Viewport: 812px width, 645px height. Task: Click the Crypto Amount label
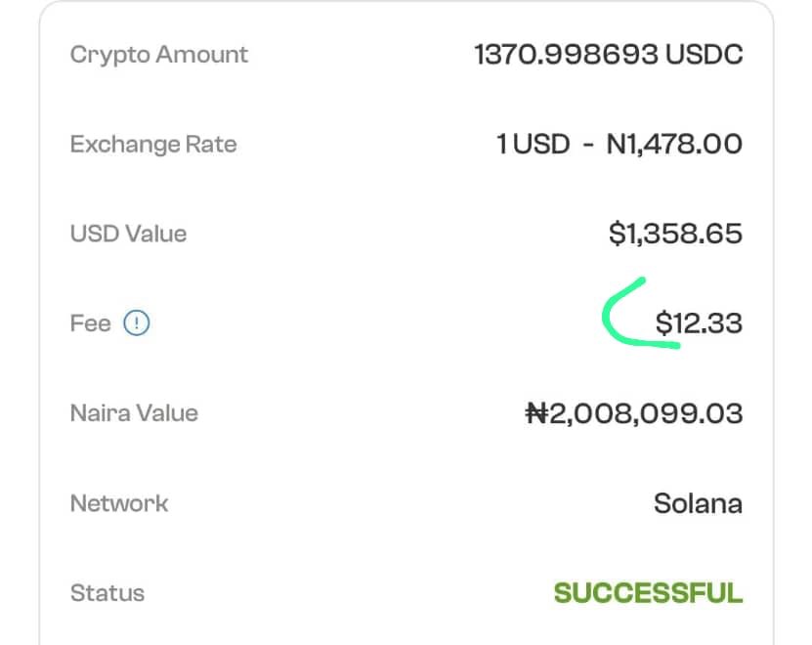(159, 55)
